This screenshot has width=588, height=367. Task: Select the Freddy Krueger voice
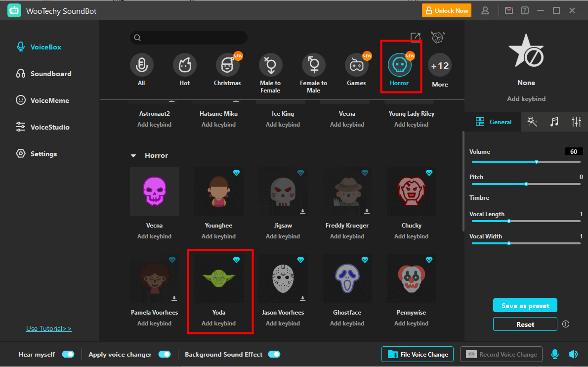coord(347,191)
